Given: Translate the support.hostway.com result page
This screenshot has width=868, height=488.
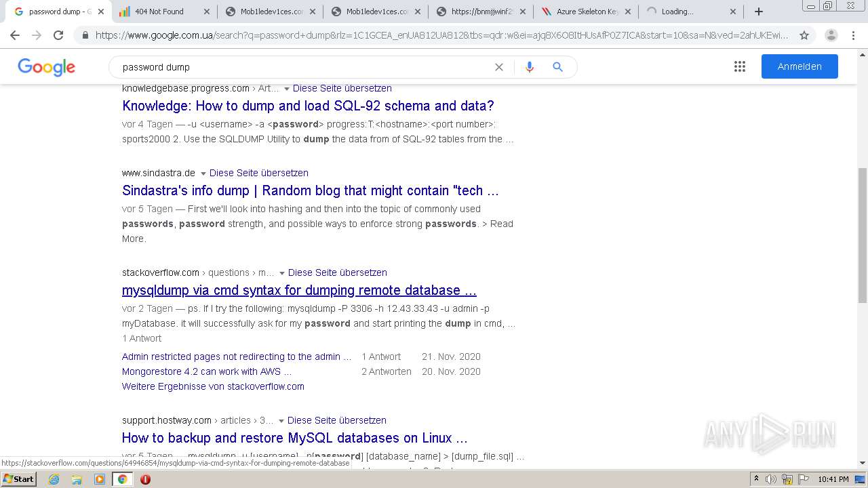Looking at the screenshot, I should coord(337,420).
